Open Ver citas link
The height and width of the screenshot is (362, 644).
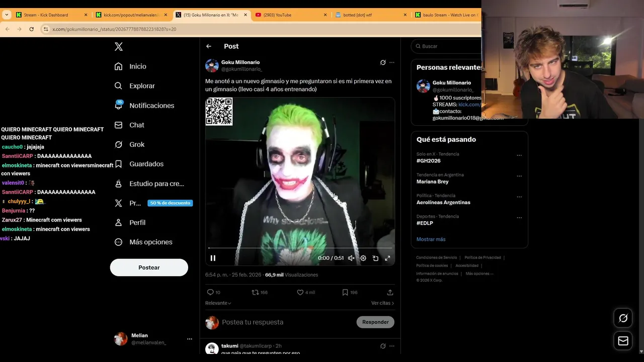pos(382,303)
